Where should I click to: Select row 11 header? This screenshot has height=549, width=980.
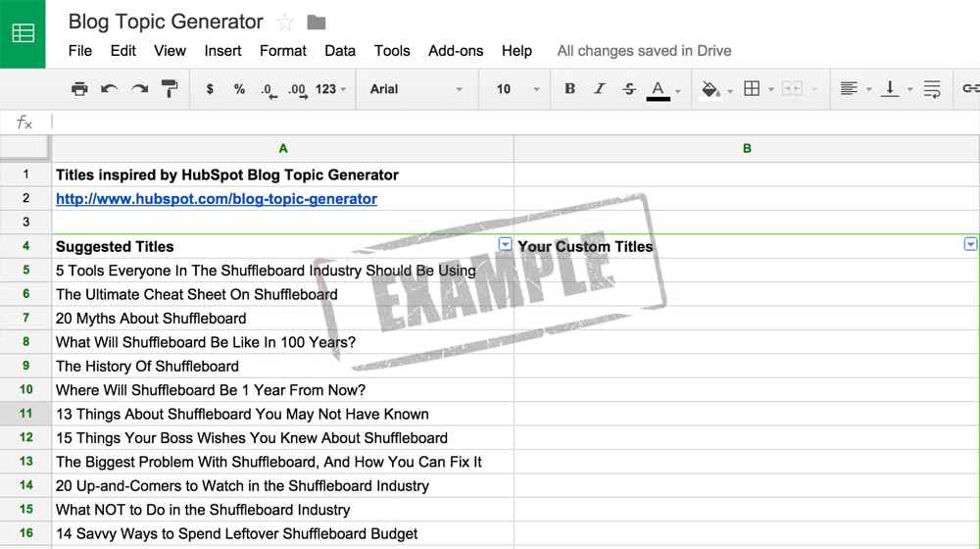25,414
